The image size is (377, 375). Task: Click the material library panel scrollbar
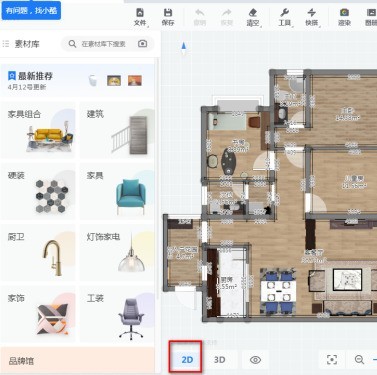pos(157,180)
